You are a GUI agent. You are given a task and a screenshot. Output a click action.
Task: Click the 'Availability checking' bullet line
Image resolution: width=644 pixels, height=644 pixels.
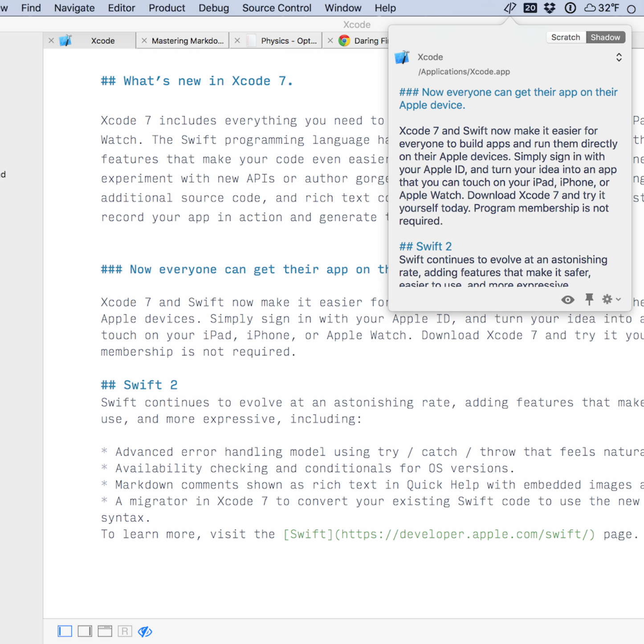click(x=308, y=468)
